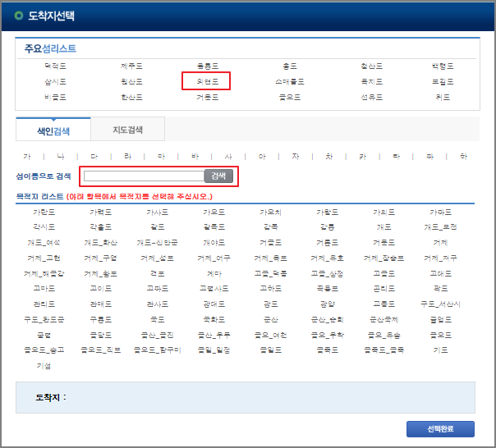The image size is (496, 448).
Task: Select destination 개도_화산
Action: [x=100, y=243]
